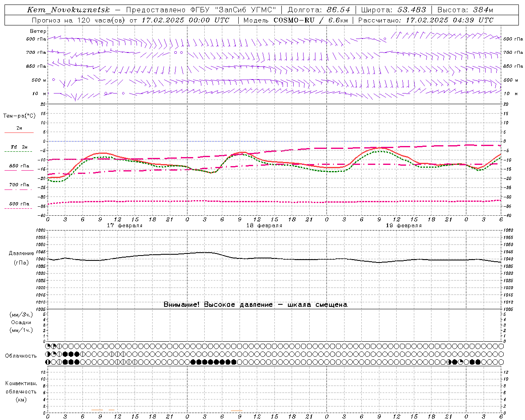
Task: Click the '700 гПа' temperature legend entry
Action: 19,185
